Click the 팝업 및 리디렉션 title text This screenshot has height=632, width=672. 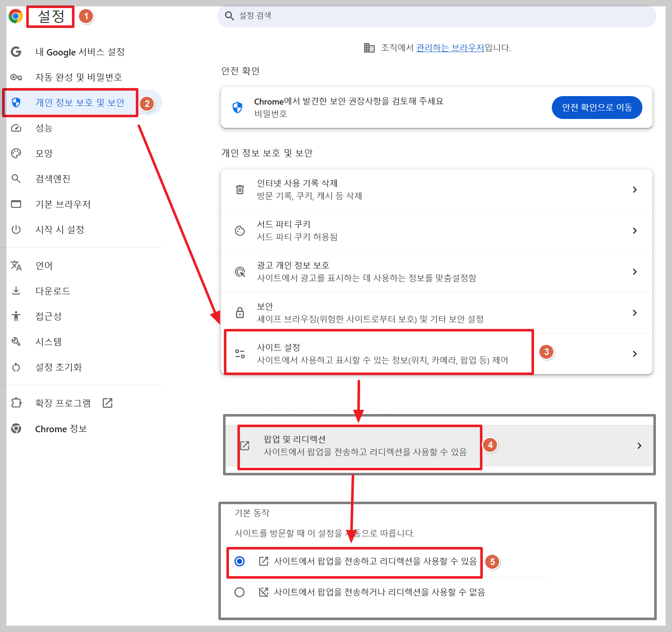tap(295, 439)
